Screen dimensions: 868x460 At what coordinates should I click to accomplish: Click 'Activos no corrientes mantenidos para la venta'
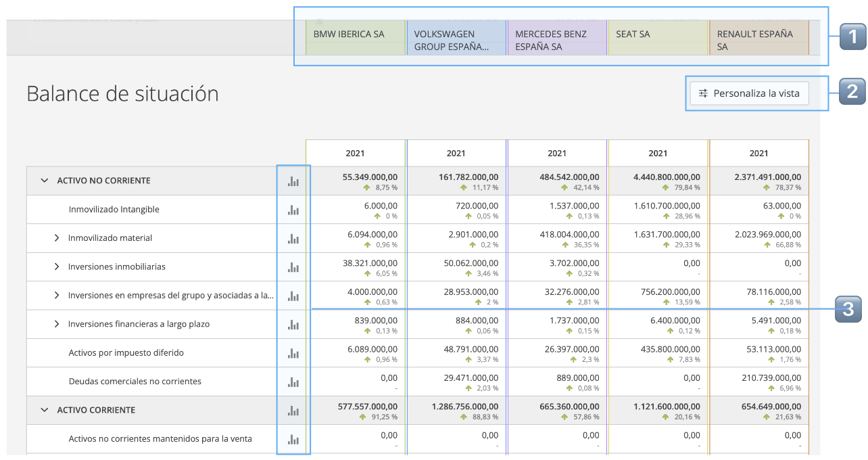(160, 439)
